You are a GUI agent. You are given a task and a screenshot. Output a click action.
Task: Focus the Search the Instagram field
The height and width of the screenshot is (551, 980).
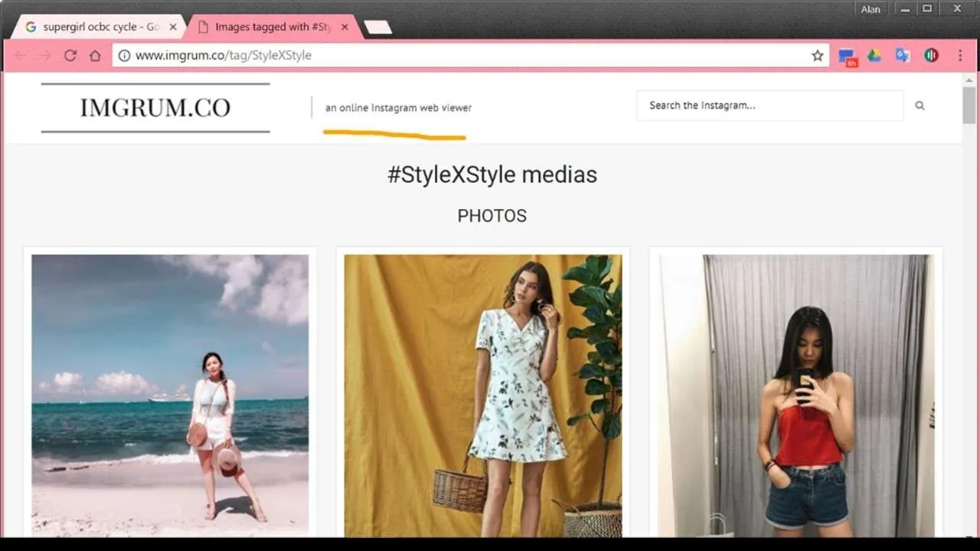[769, 106]
